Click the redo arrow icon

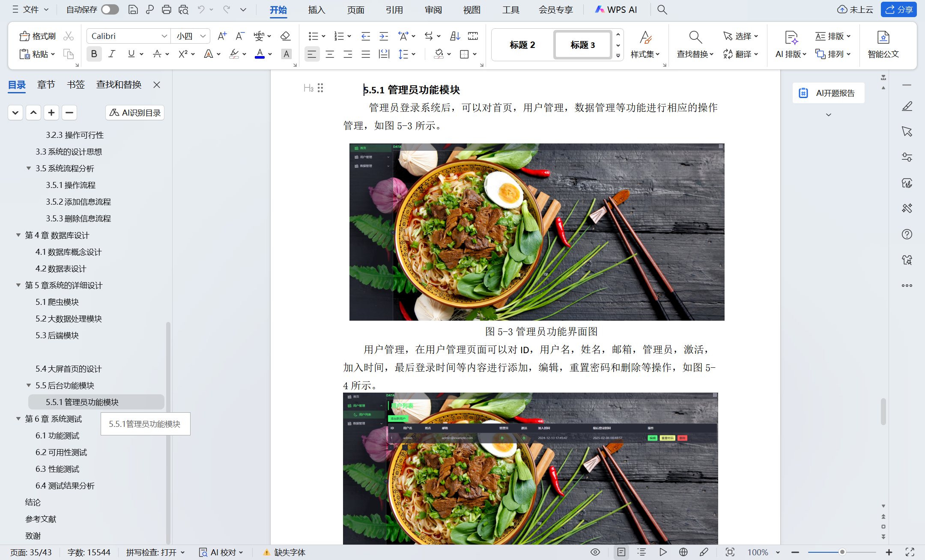(227, 9)
